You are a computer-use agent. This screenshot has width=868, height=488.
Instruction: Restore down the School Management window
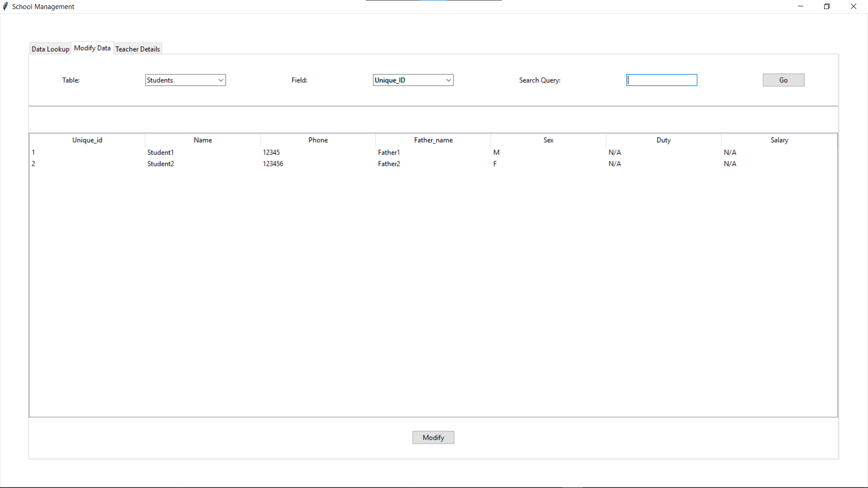tap(827, 6)
